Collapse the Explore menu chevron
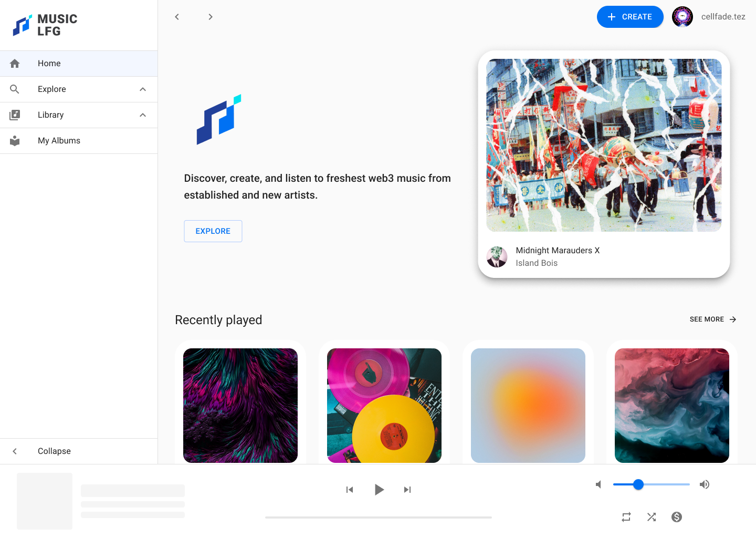The width and height of the screenshot is (756, 538). (x=143, y=89)
